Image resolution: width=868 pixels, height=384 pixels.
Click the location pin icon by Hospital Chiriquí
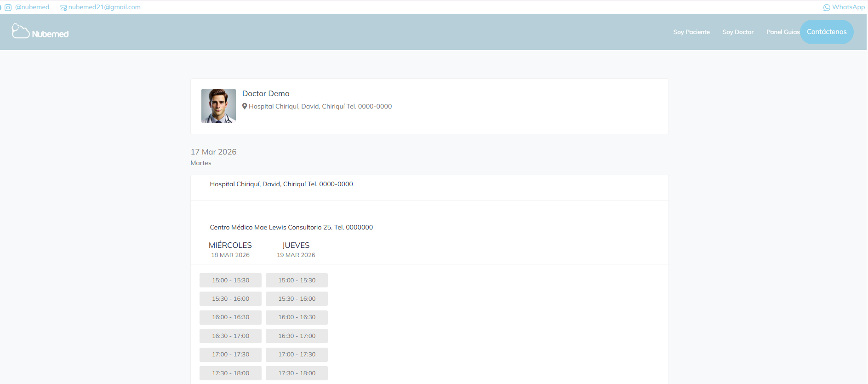[245, 106]
